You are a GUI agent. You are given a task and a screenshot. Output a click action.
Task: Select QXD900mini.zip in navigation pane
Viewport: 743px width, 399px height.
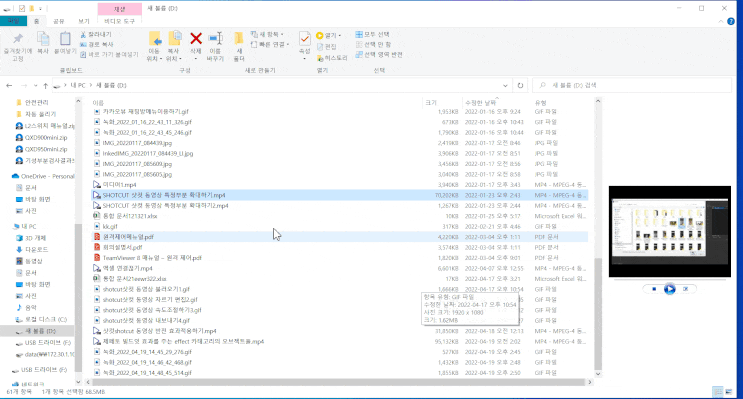[46, 137]
